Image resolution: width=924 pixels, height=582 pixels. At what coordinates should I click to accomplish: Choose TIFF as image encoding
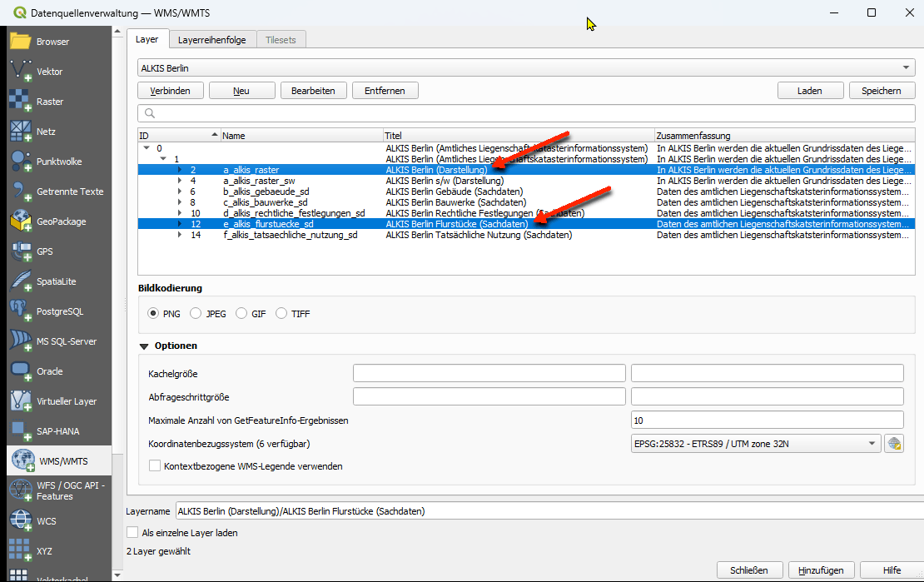pos(281,314)
